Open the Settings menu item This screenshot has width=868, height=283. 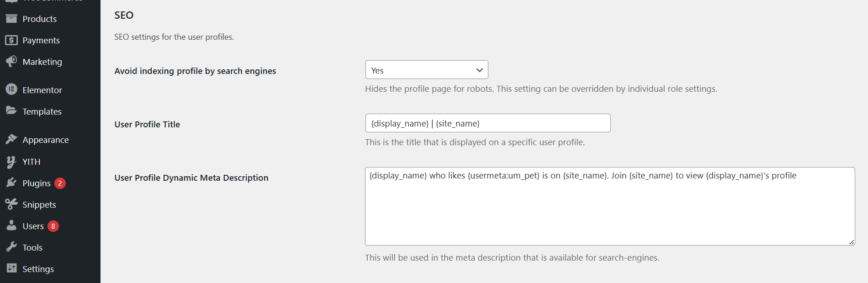click(38, 269)
